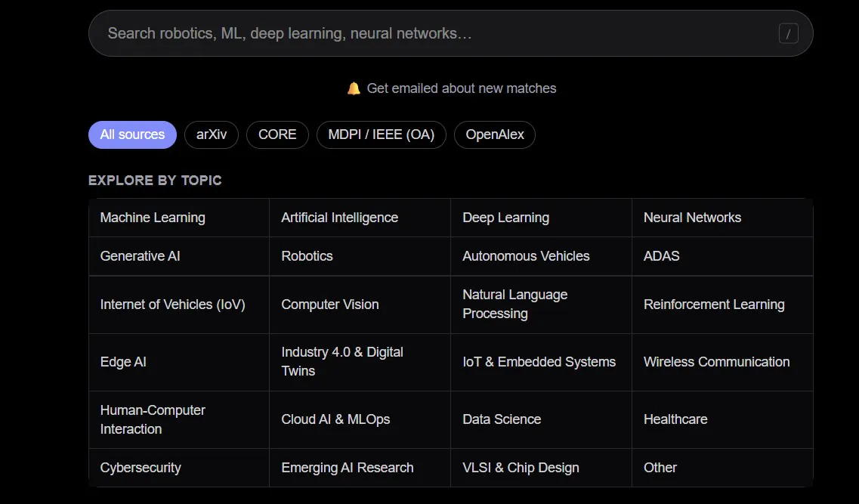Filter results by CORE source
Screen dimensions: 859x504
click(277, 135)
